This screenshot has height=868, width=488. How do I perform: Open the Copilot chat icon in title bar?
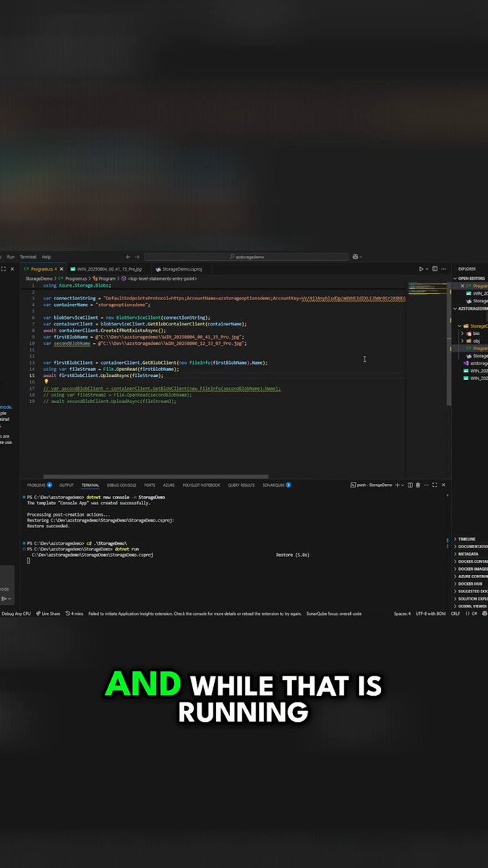click(x=355, y=257)
